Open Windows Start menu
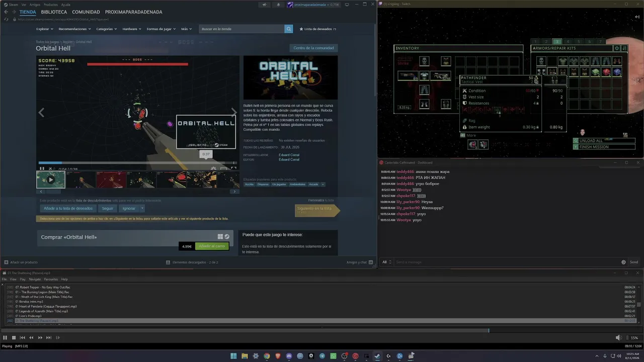Screen dimensions: 644x362 [233, 356]
